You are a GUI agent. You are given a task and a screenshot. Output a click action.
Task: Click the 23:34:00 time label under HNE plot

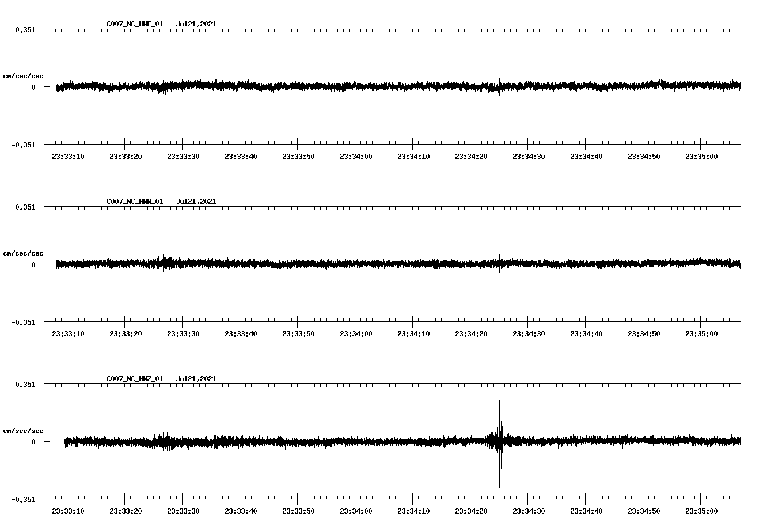(x=356, y=157)
